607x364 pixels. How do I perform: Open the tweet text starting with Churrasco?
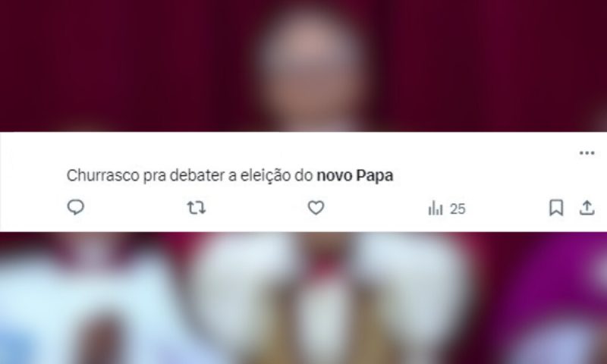[230, 176]
